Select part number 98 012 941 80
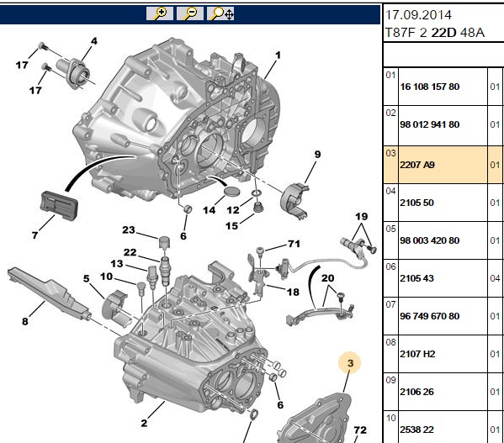504x443 pixels. 429,124
